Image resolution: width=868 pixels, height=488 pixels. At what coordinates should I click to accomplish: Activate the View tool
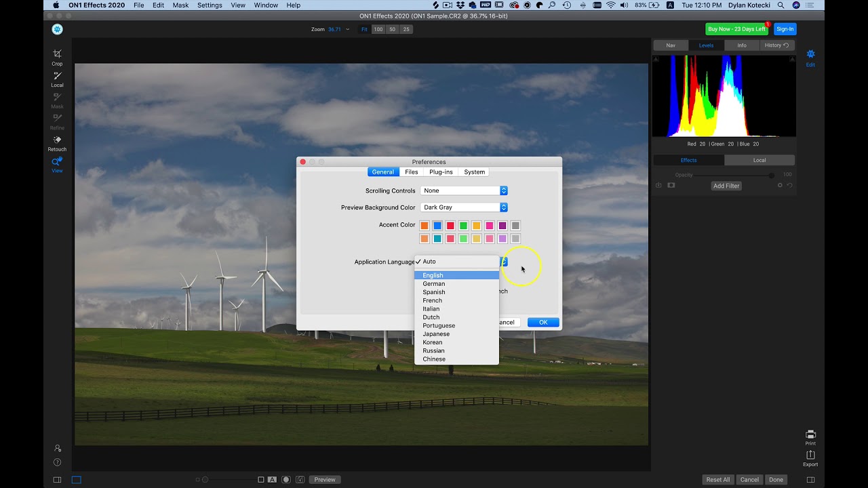click(57, 164)
